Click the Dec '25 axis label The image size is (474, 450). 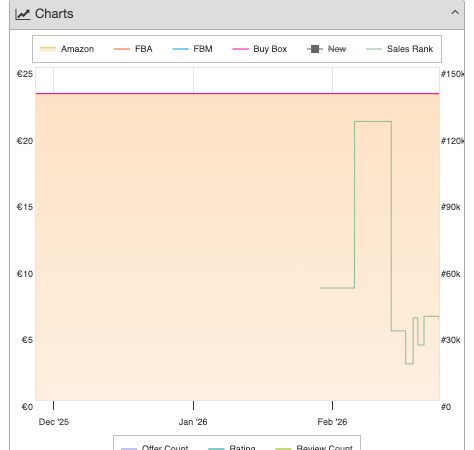pyautogui.click(x=54, y=422)
